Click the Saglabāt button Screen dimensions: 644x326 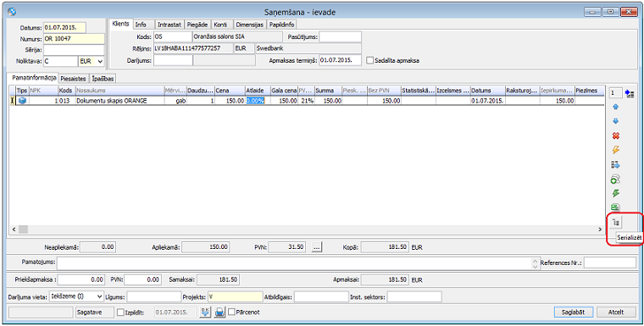click(574, 312)
